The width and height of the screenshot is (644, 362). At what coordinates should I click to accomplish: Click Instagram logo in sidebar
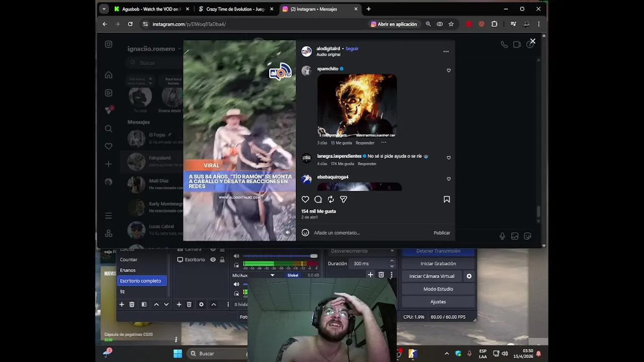(109, 44)
